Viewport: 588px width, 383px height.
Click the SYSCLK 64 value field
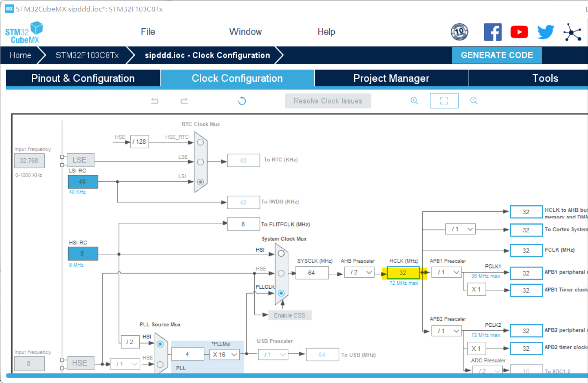(x=312, y=273)
